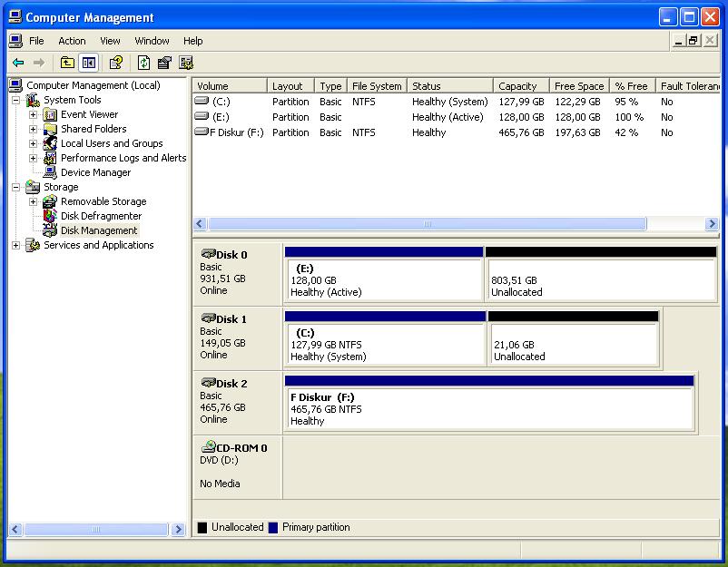The image size is (728, 567).
Task: Open Device Manager in the tree
Action: (95, 172)
